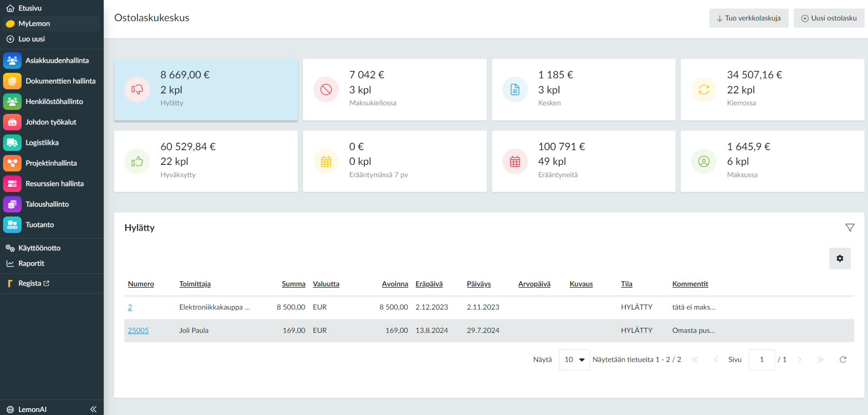Click the Uusi ostolasku button
Image resolution: width=868 pixels, height=415 pixels.
(x=829, y=18)
